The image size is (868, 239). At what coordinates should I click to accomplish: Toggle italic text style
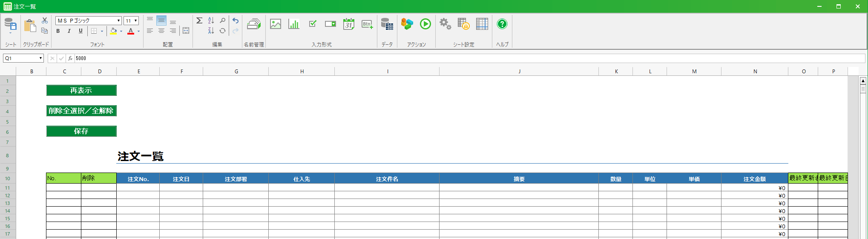pos(69,31)
